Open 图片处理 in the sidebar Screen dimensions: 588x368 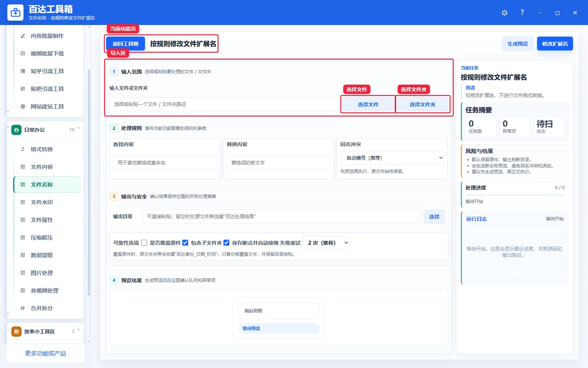tap(47, 273)
